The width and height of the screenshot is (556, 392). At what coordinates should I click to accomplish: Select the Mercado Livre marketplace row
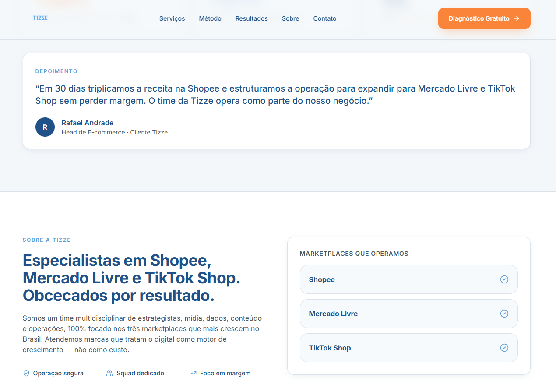coord(409,314)
